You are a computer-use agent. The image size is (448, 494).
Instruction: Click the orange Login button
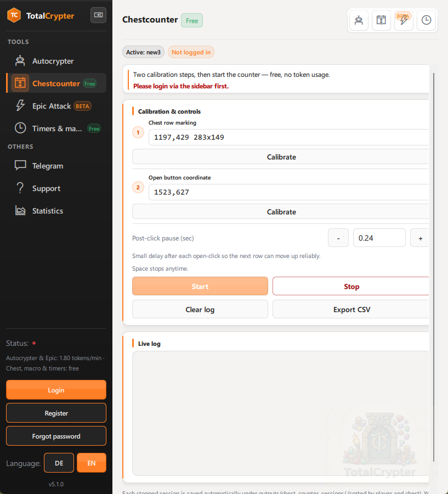click(x=56, y=390)
